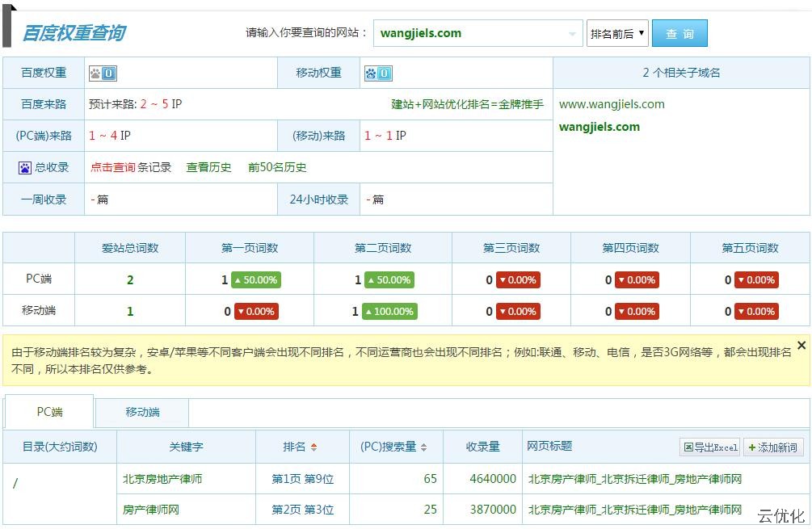
Task: Open the 查看历史 link
Action: tap(208, 168)
